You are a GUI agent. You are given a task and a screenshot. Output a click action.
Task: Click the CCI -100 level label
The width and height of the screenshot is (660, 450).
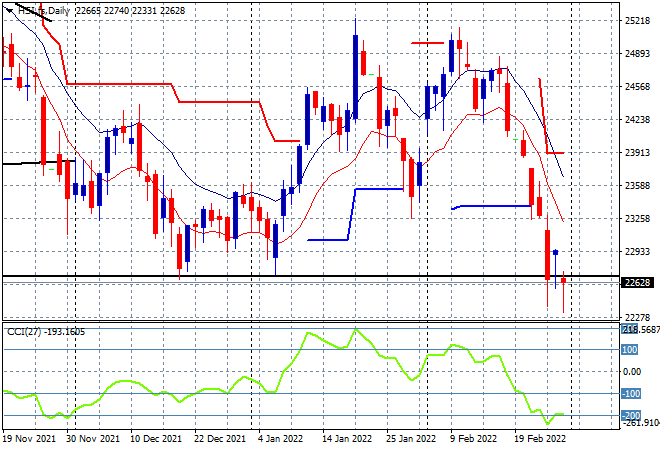[x=631, y=394]
